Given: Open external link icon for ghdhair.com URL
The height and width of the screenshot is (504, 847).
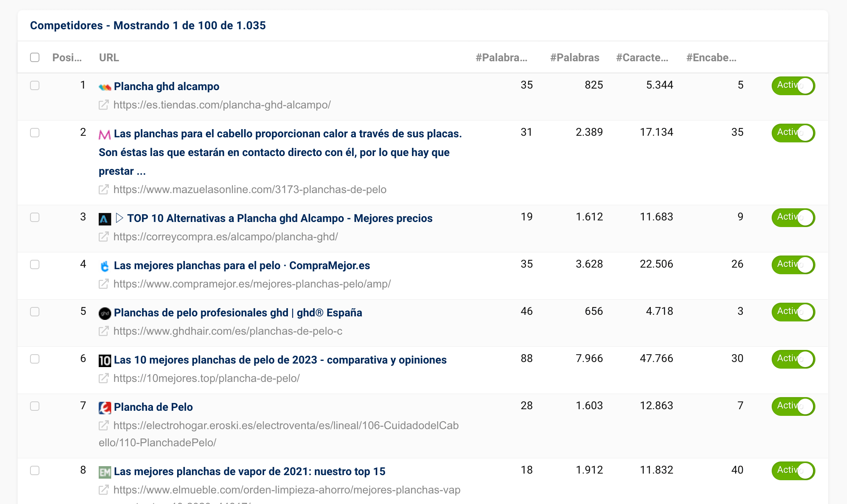Looking at the screenshot, I should [x=103, y=331].
